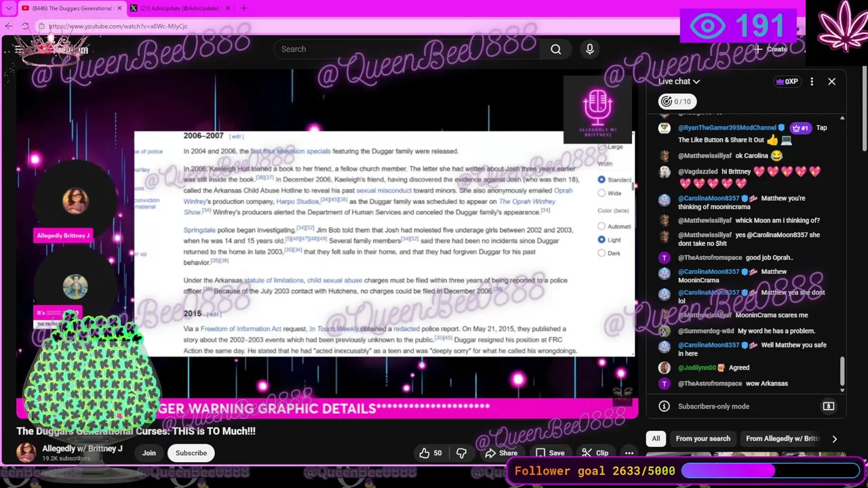868x488 pixels.
Task: Open Subscribers-only mode info icon
Action: click(x=665, y=407)
